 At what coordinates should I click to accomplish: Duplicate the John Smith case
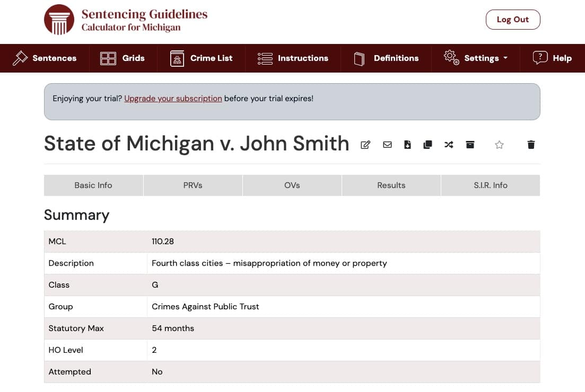click(x=427, y=144)
